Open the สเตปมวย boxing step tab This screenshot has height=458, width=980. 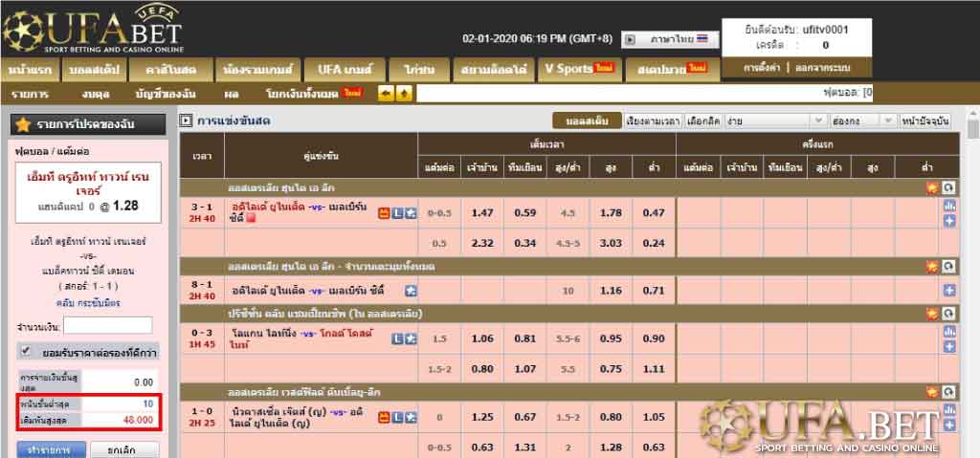(x=672, y=70)
